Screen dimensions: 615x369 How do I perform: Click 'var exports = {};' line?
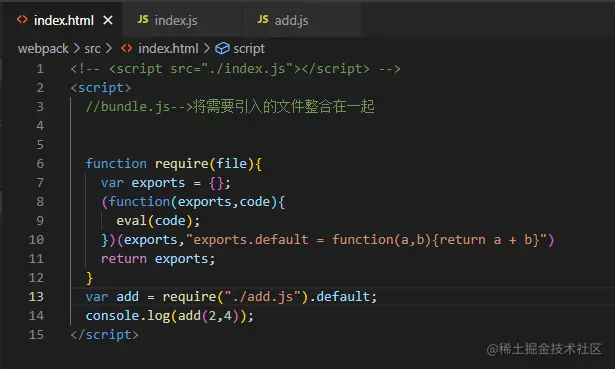pyautogui.click(x=166, y=183)
